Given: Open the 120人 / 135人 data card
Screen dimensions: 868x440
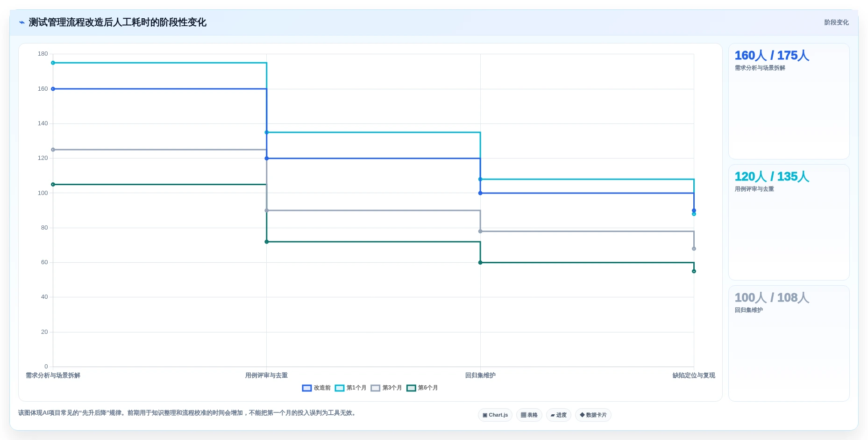Looking at the screenshot, I should [789, 223].
